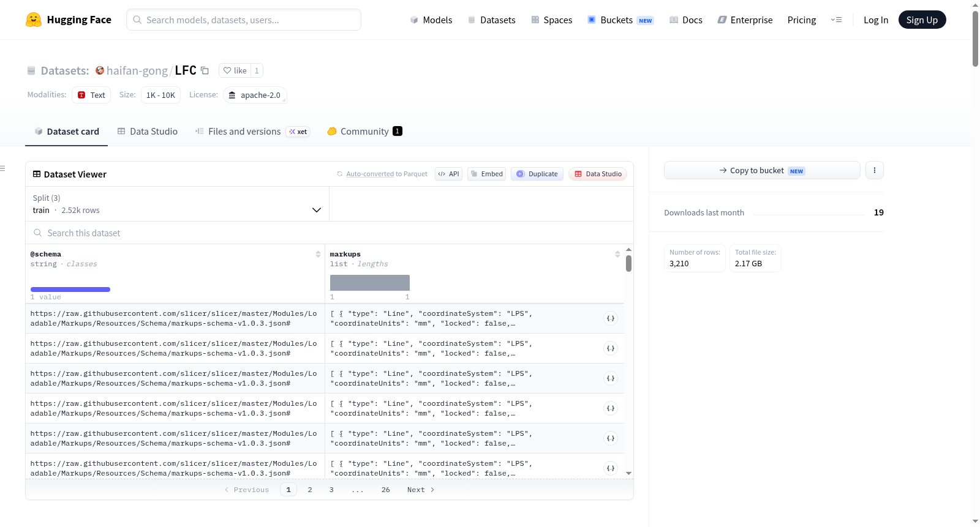This screenshot has height=527, width=980.
Task: Click the dataset viewer vertical scrollbar thumb
Action: [x=628, y=263]
